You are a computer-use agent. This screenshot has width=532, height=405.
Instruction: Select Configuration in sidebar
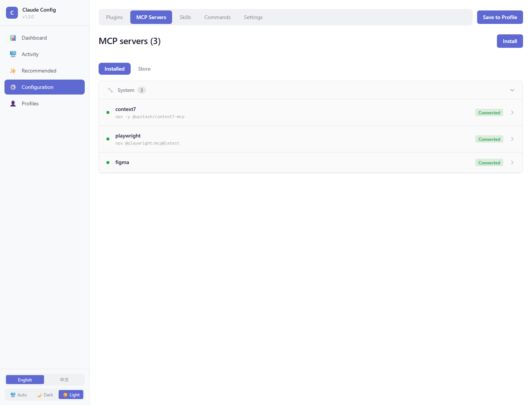pyautogui.click(x=44, y=87)
